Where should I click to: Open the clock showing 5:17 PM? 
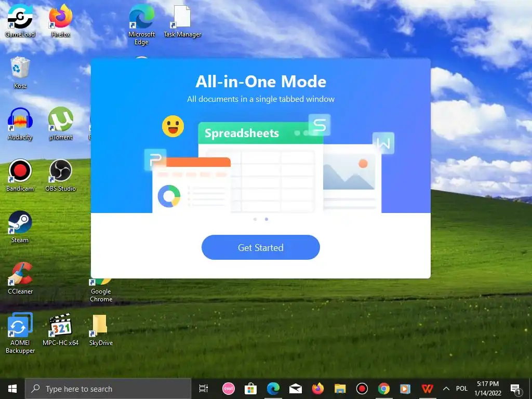point(487,389)
